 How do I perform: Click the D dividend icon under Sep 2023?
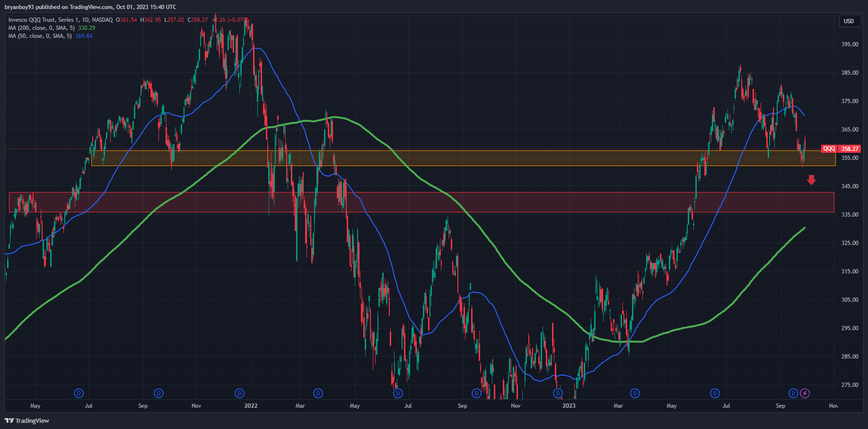pyautogui.click(x=794, y=393)
